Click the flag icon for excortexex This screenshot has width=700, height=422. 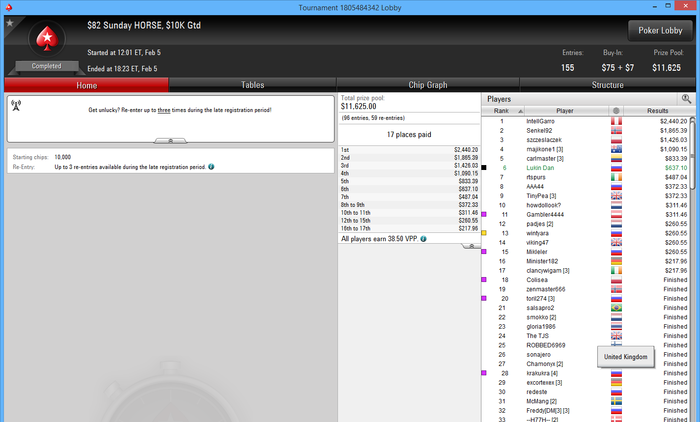pos(617,383)
